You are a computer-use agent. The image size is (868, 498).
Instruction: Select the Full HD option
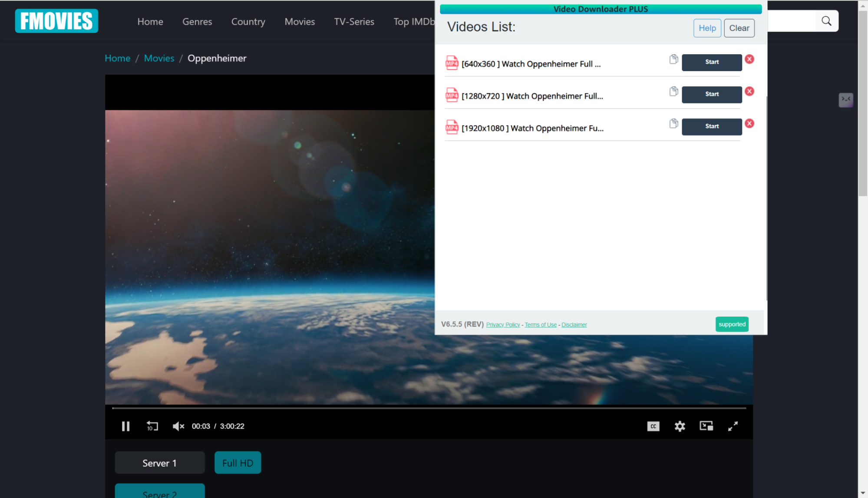click(x=238, y=463)
